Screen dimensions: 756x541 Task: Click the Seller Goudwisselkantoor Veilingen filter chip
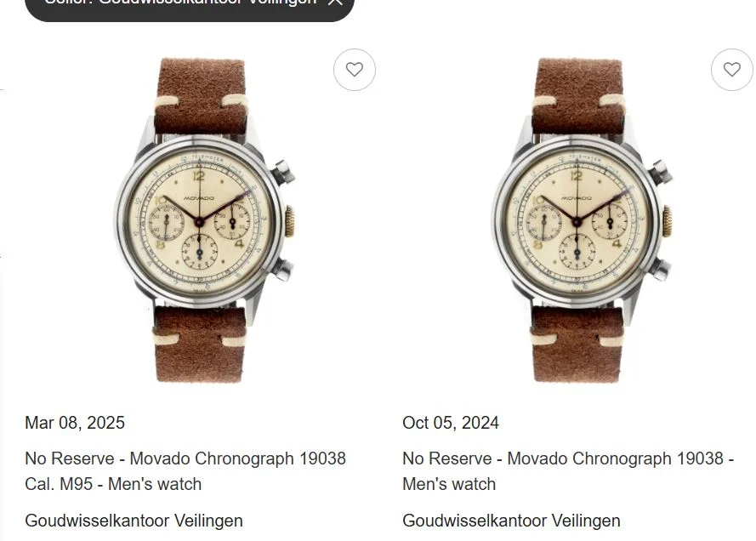190,5
